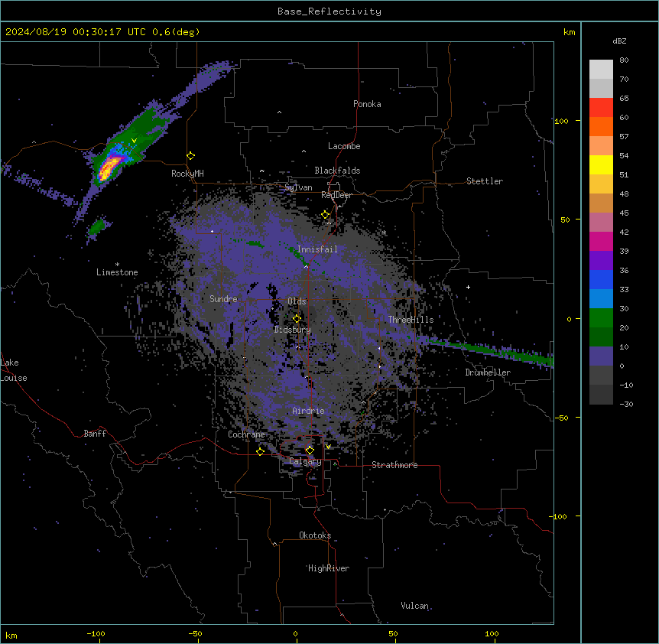Viewport: 659px width, 644px height.
Task: Click the 50 tick on the bottom axis
Action: click(394, 633)
